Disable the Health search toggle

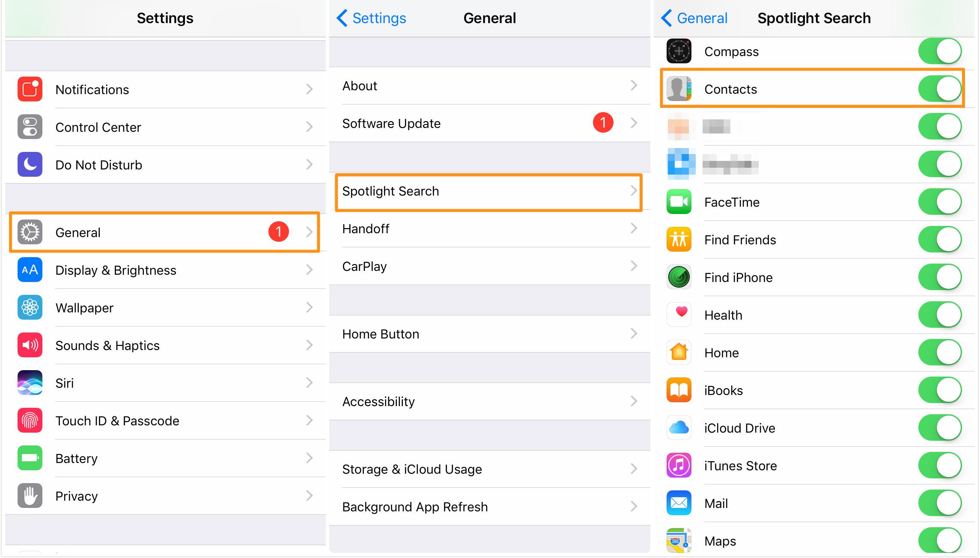pyautogui.click(x=940, y=315)
